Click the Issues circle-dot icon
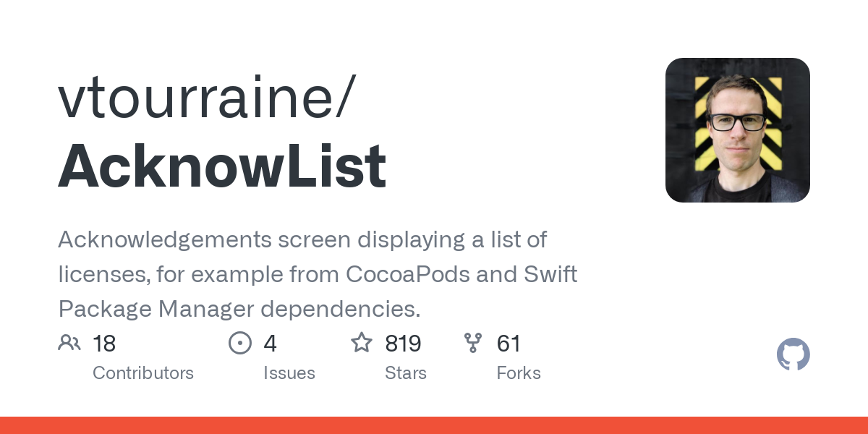 coord(239,343)
